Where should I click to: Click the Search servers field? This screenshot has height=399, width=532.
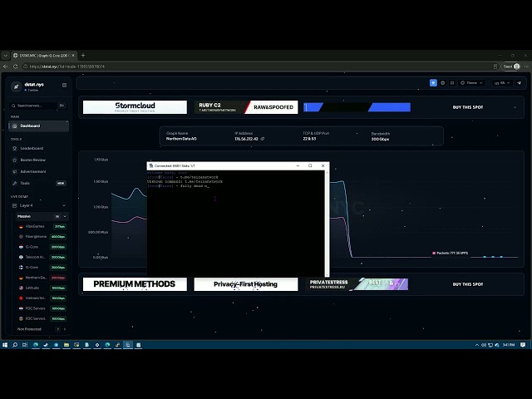click(x=38, y=106)
